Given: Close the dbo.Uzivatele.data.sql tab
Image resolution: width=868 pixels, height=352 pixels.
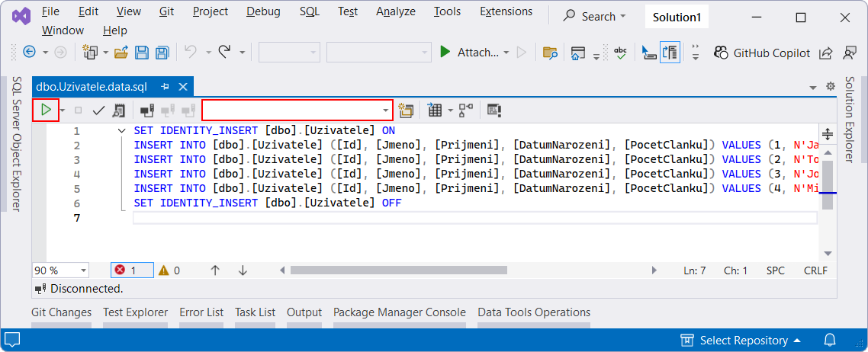Looking at the screenshot, I should click(x=183, y=87).
